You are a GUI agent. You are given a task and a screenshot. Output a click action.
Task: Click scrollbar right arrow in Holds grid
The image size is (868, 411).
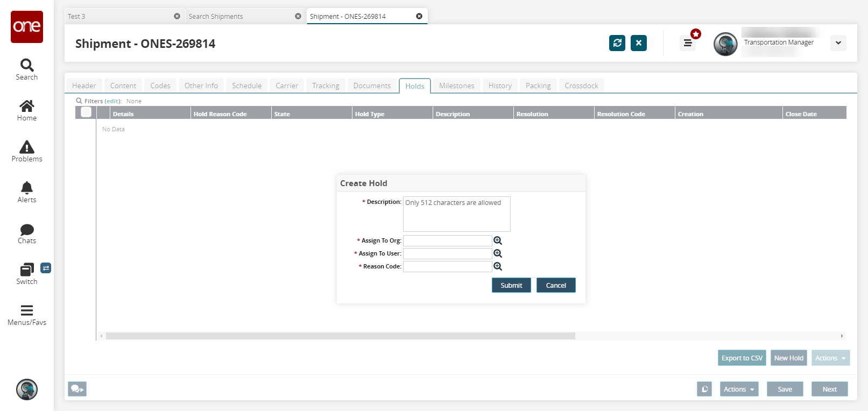coord(842,336)
